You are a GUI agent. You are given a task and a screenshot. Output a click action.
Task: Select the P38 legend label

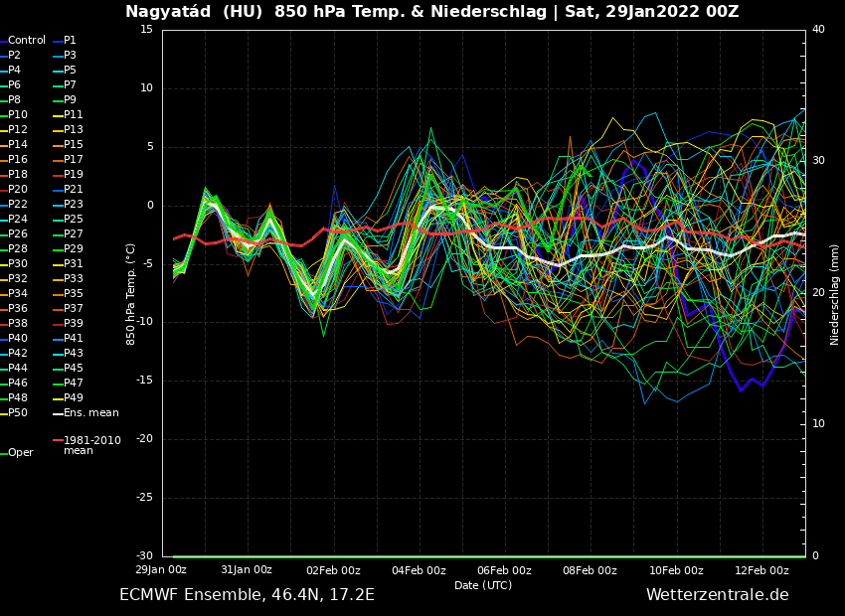pyautogui.click(x=18, y=324)
